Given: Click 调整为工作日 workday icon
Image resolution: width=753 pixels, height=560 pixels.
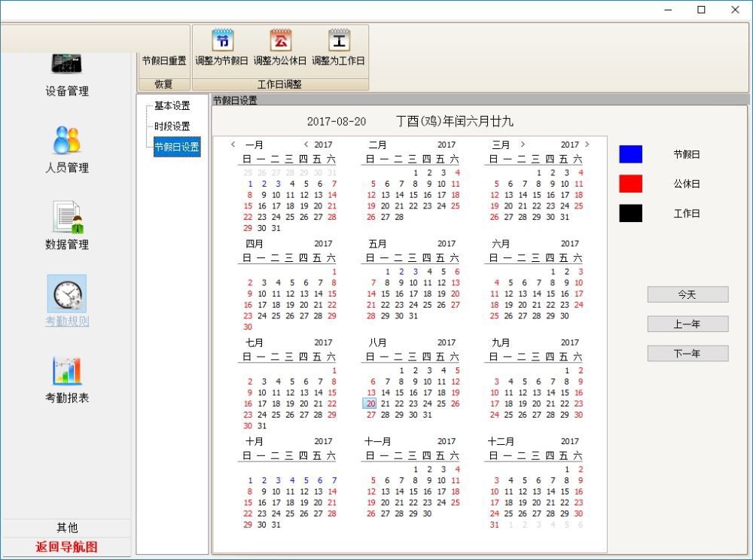Looking at the screenshot, I should [339, 40].
